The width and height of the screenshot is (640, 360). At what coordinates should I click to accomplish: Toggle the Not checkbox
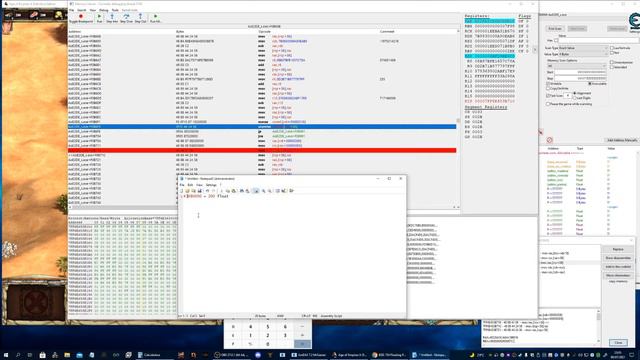click(612, 53)
